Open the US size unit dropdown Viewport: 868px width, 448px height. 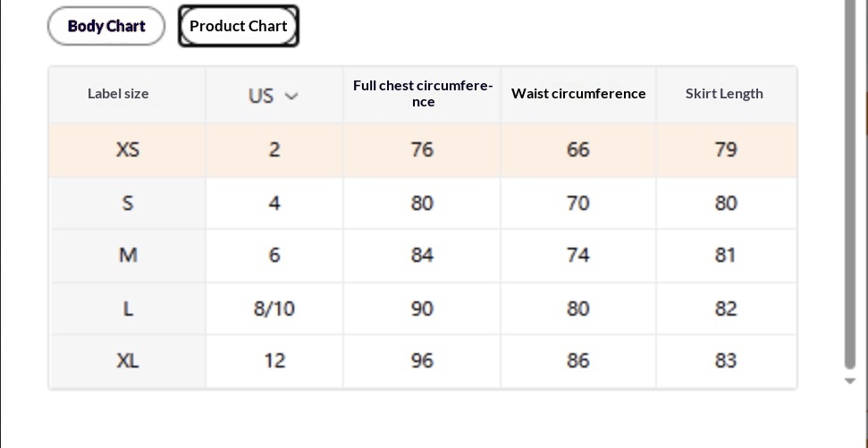pos(273,96)
